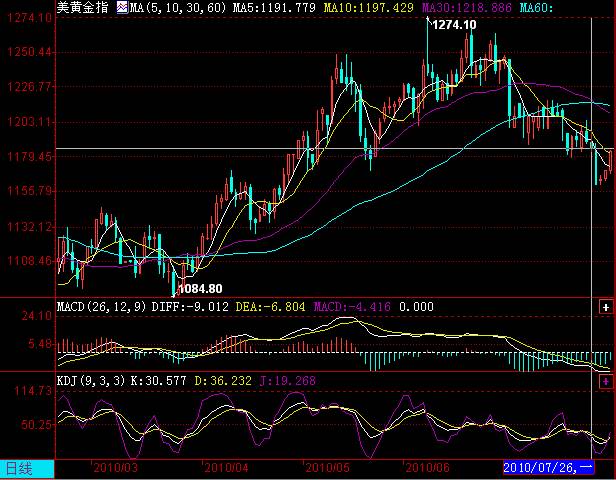Click the 2010/07/26 cursor date label
This screenshot has height=480, width=616.
coord(548,468)
